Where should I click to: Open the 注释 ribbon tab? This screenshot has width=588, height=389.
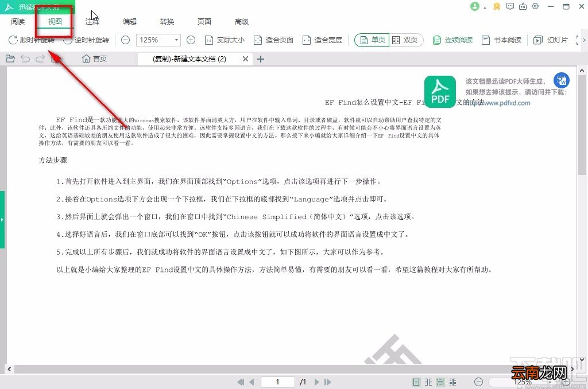pos(92,22)
